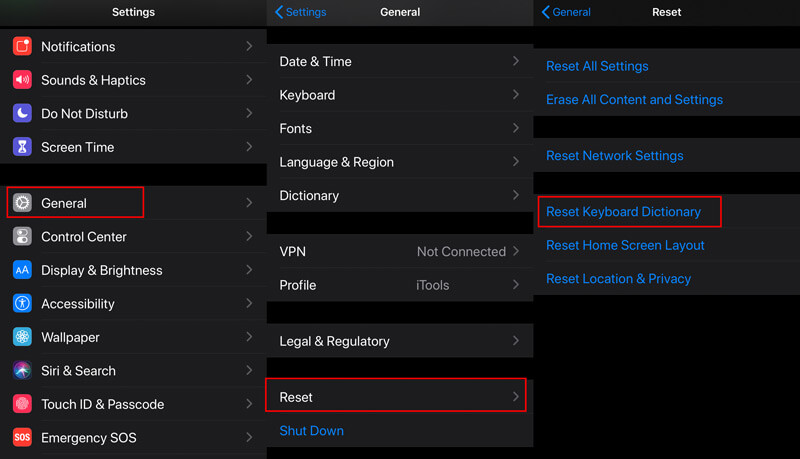Open the Language & Region entry
The width and height of the screenshot is (800, 459).
[x=400, y=162]
